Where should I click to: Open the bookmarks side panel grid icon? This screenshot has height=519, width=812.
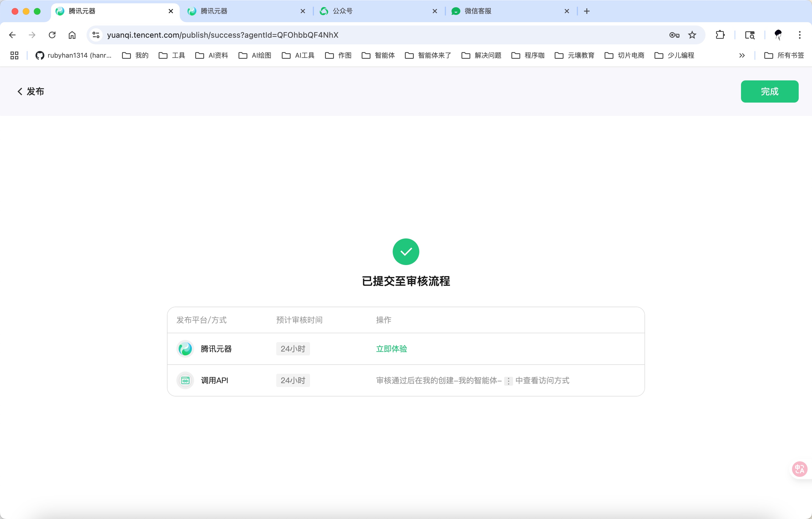pyautogui.click(x=14, y=55)
